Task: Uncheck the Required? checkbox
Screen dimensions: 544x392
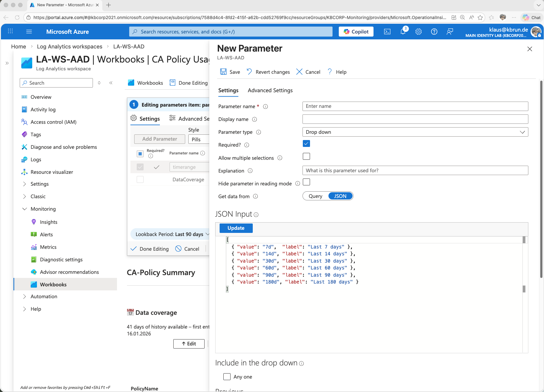Action: tap(306, 143)
